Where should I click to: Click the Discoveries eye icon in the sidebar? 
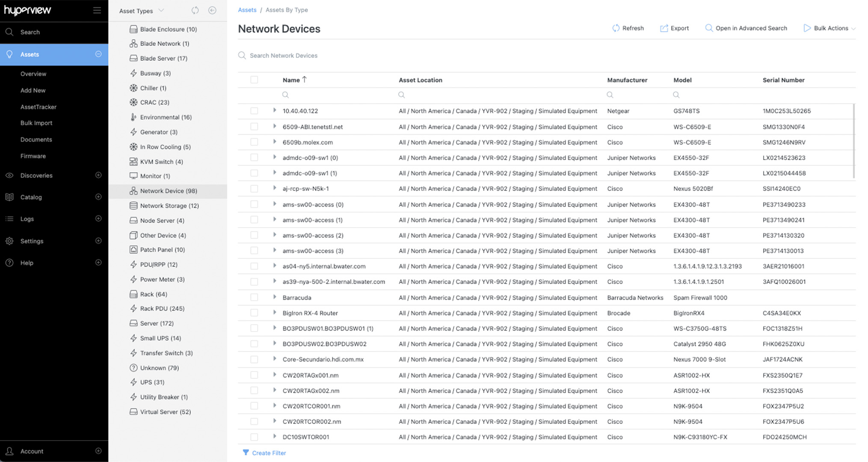9,175
